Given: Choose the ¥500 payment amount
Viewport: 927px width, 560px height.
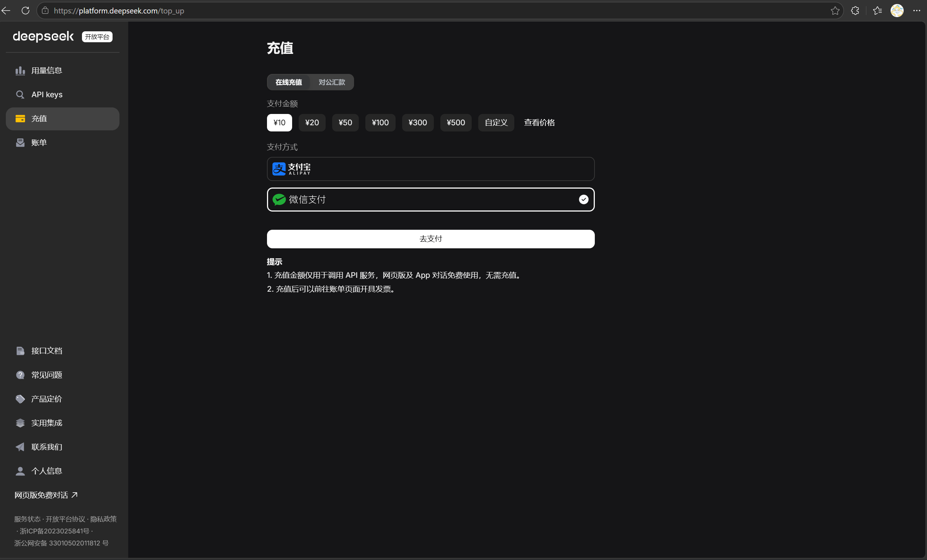Looking at the screenshot, I should coord(455,123).
